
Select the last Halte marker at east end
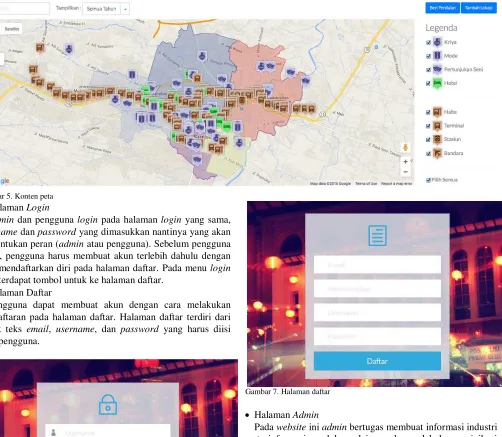[x=311, y=109]
